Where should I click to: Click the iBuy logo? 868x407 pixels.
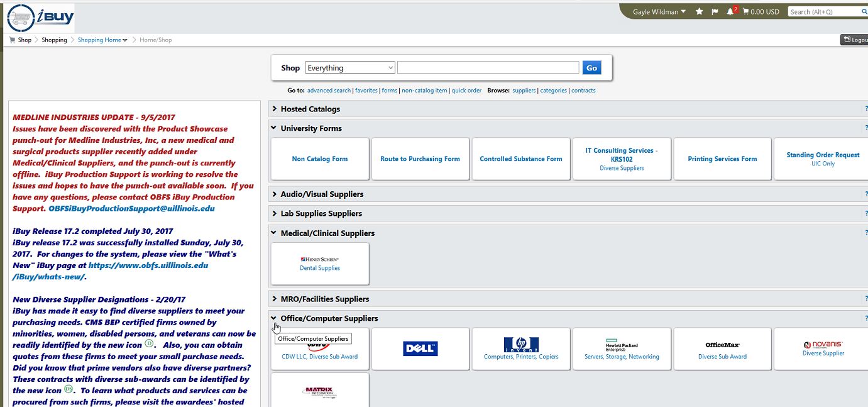[41, 17]
